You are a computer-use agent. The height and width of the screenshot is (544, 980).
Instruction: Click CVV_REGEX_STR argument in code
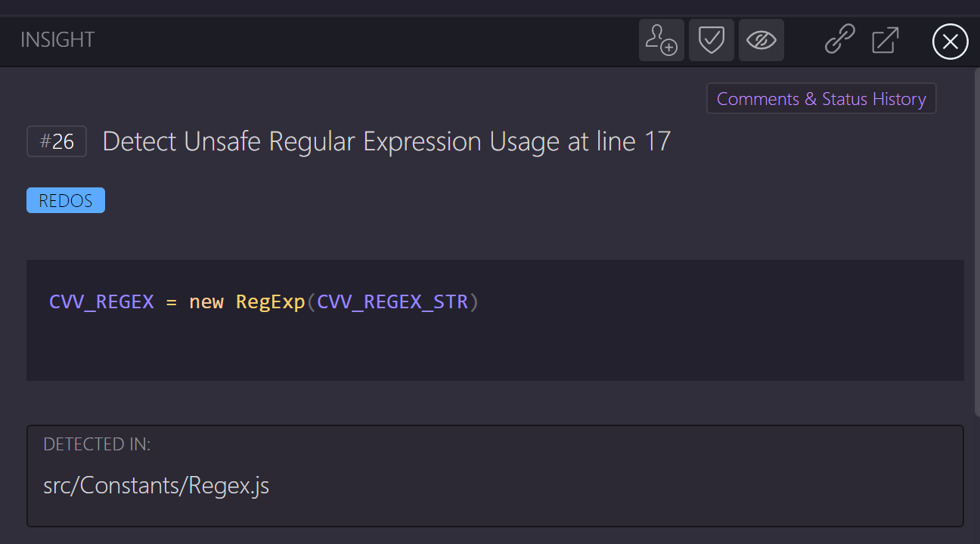click(x=392, y=302)
